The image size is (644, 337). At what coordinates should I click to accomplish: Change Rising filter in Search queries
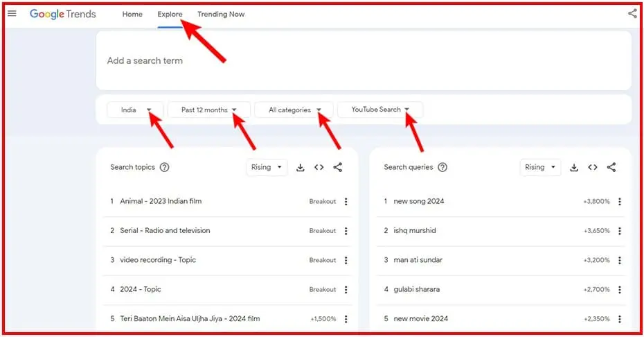pos(540,167)
